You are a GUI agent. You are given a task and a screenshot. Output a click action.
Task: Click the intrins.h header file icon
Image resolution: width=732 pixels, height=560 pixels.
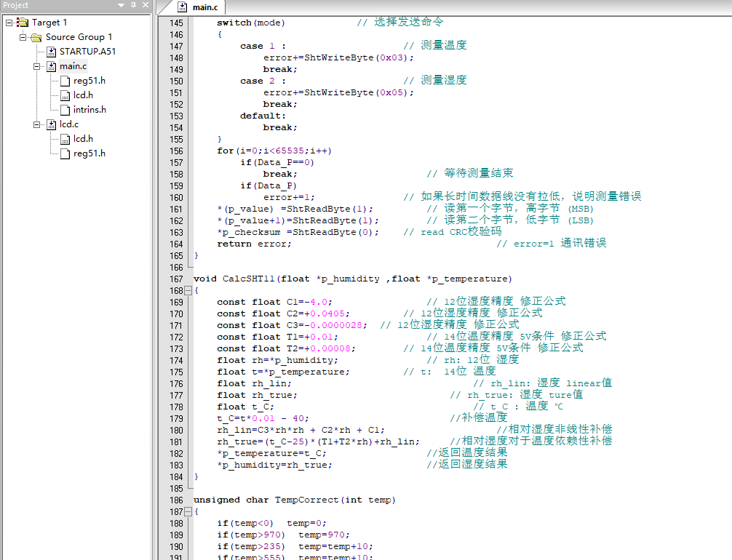click(65, 110)
